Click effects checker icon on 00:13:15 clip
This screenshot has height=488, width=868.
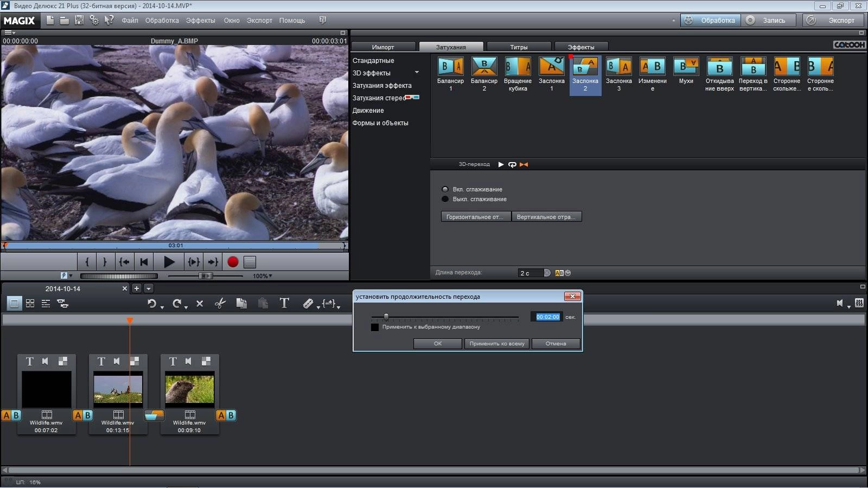coord(134,361)
